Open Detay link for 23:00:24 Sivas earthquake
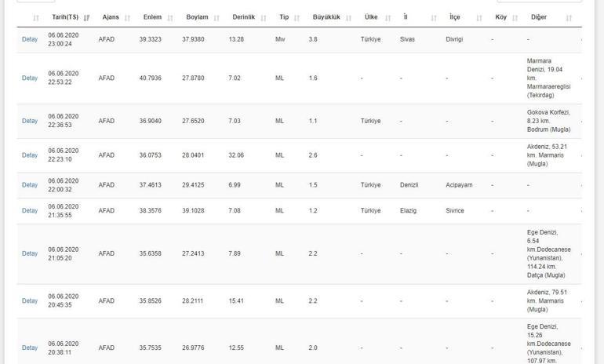The image size is (604, 364). point(30,39)
